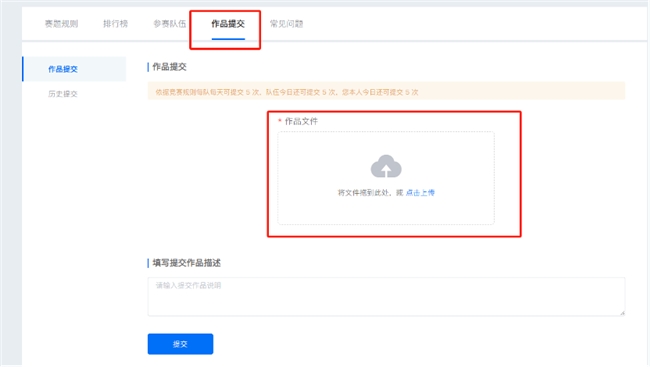Open 历史提交 in the left sidebar

(x=63, y=94)
